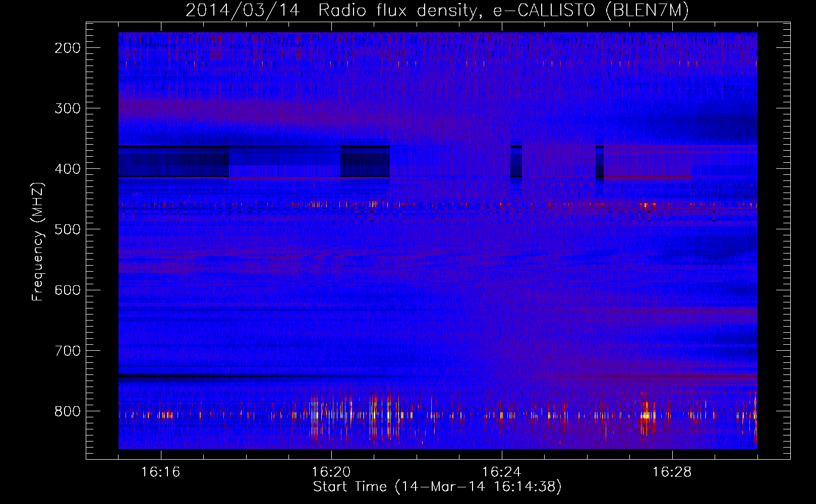816x504 pixels.
Task: Click the 16:20 time tick label
Action: [331, 472]
